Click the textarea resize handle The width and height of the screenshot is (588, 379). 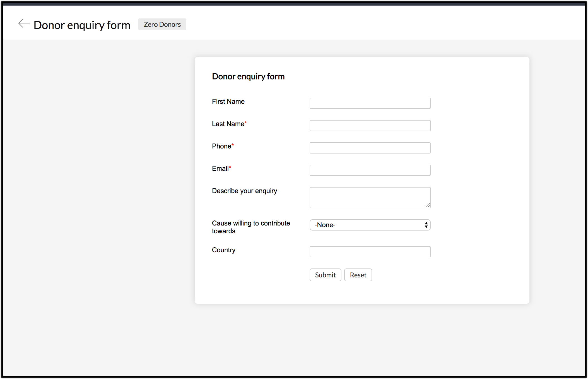[x=428, y=205]
